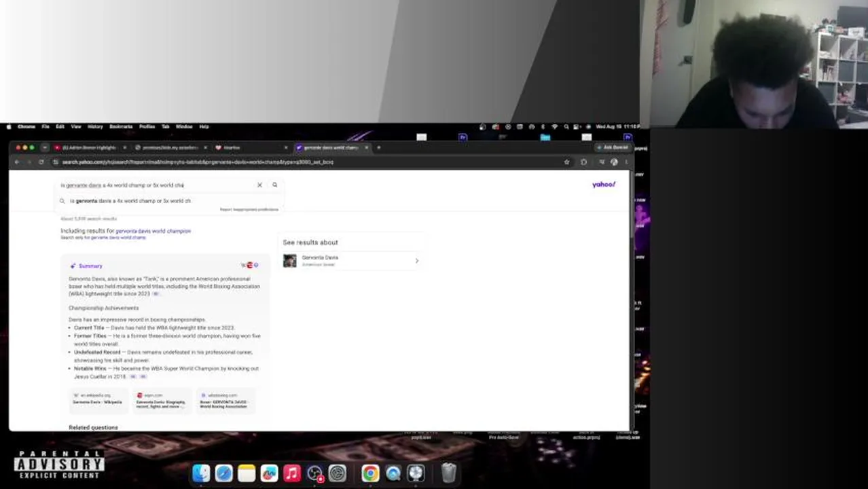Open the Notes app in the dock
The height and width of the screenshot is (489, 868).
point(247,473)
